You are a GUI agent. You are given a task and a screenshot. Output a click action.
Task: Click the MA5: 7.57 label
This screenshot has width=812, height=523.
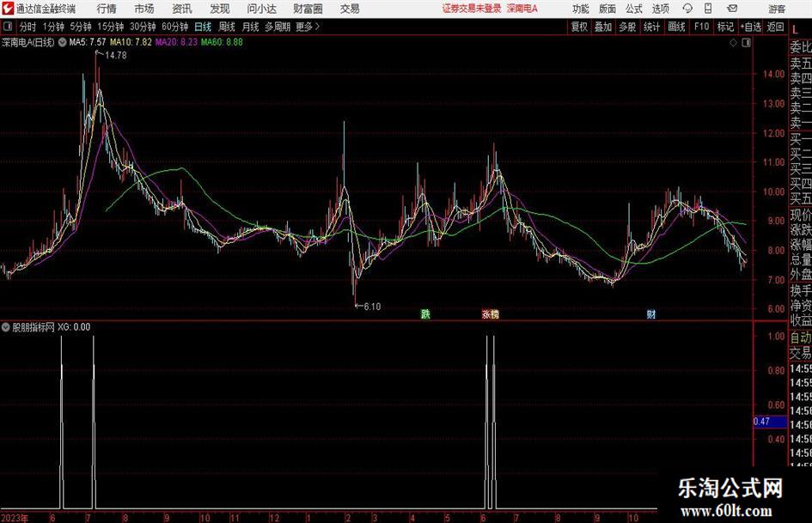pos(88,42)
